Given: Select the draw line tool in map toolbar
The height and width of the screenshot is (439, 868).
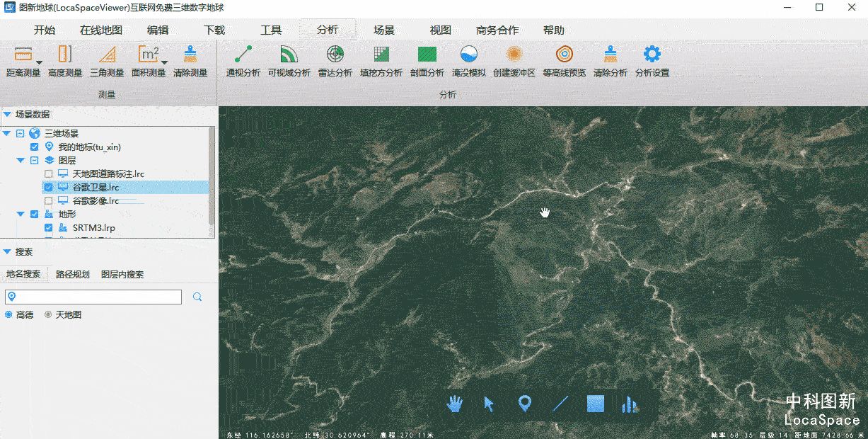Looking at the screenshot, I should click(x=560, y=404).
